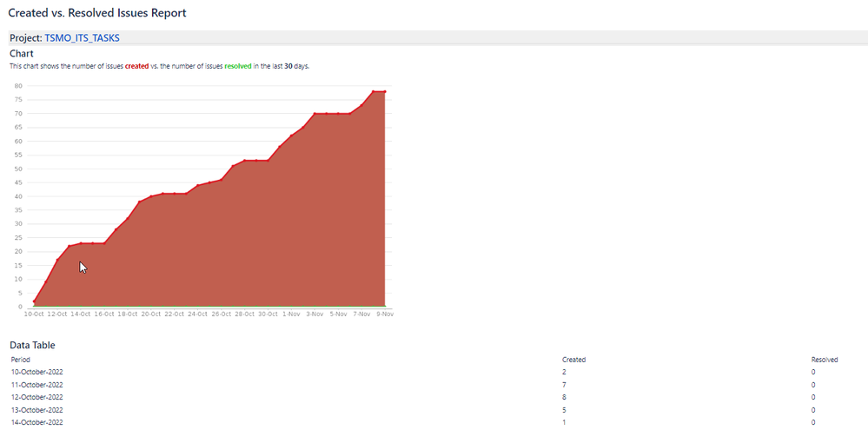Select the 11-October-2022 period cell

(37, 385)
